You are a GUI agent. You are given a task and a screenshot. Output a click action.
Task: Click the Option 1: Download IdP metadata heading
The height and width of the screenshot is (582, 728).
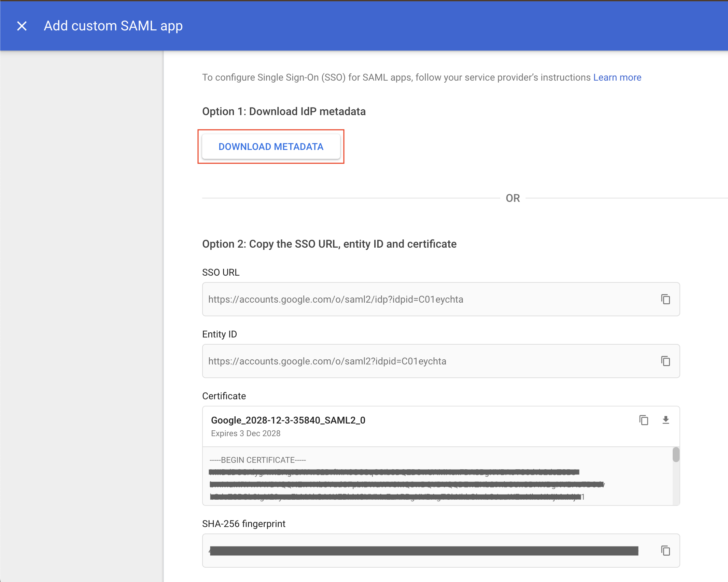coord(284,111)
